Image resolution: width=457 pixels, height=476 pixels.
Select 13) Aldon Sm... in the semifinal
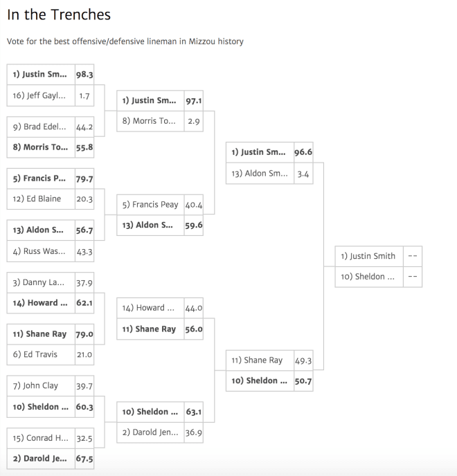(x=269, y=174)
